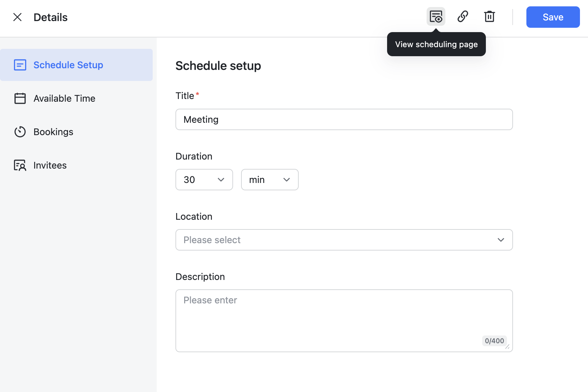The width and height of the screenshot is (588, 392).
Task: Click the Schedule Setup document icon
Action: click(x=20, y=65)
